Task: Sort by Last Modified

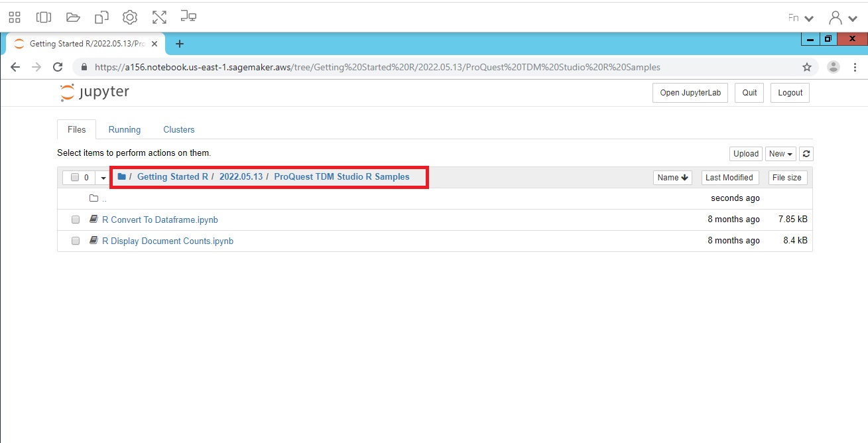Action: click(x=729, y=178)
